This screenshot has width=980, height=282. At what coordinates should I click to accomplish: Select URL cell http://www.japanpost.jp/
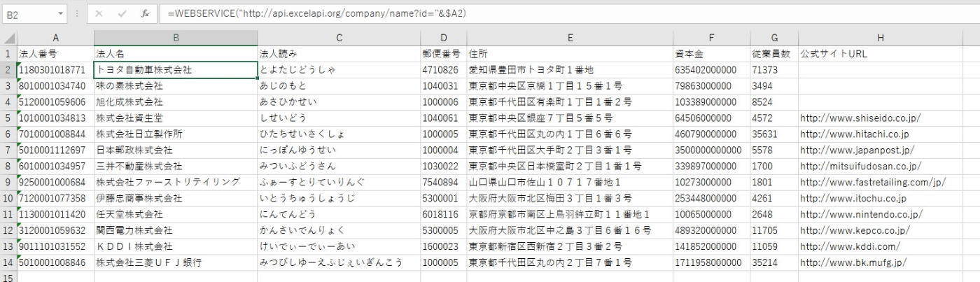[881, 150]
